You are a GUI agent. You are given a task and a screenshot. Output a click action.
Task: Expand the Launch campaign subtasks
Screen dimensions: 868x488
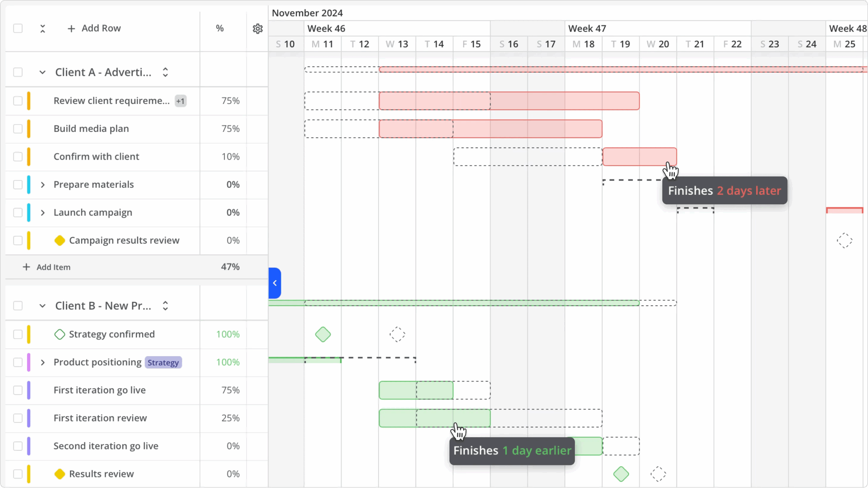pyautogui.click(x=43, y=212)
